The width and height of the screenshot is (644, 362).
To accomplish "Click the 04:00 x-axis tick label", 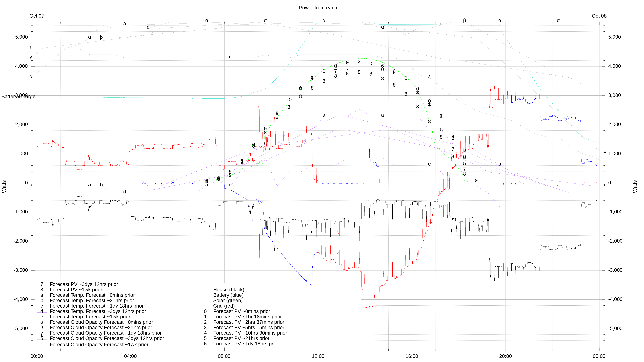I will [x=131, y=356].
